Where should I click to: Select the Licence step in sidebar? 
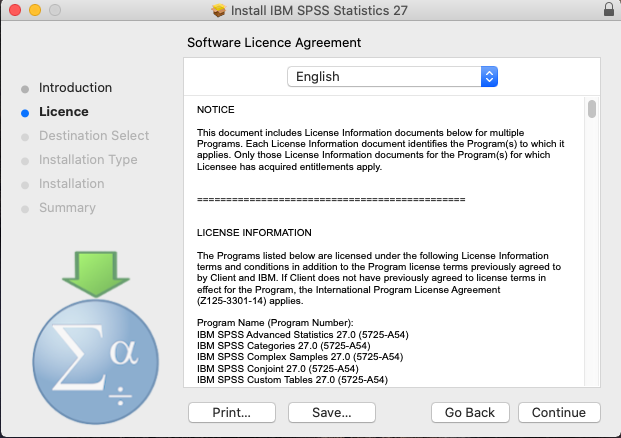(63, 112)
